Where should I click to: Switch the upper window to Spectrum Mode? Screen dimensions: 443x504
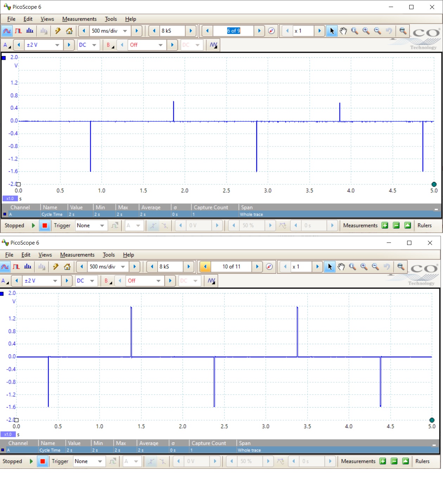click(30, 31)
